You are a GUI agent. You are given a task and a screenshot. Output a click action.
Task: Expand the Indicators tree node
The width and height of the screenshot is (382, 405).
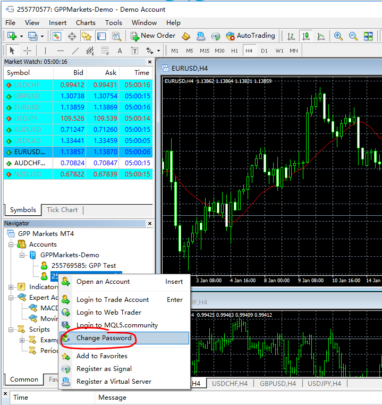(11, 287)
